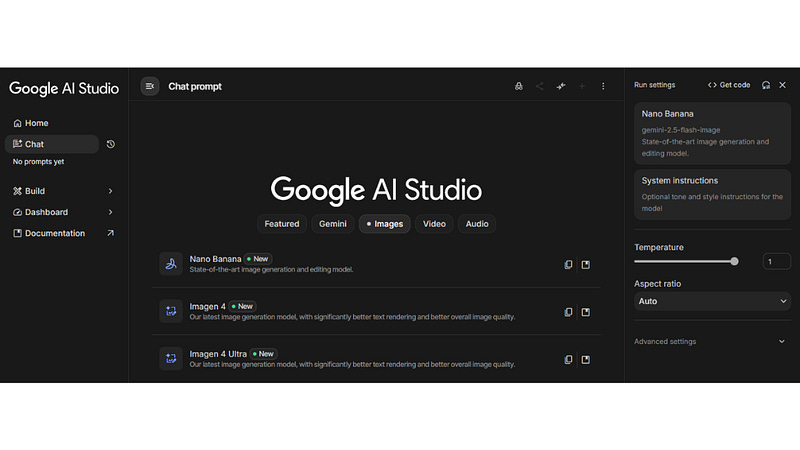This screenshot has height=450, width=800.
Task: Switch to the Video tab
Action: 434,224
